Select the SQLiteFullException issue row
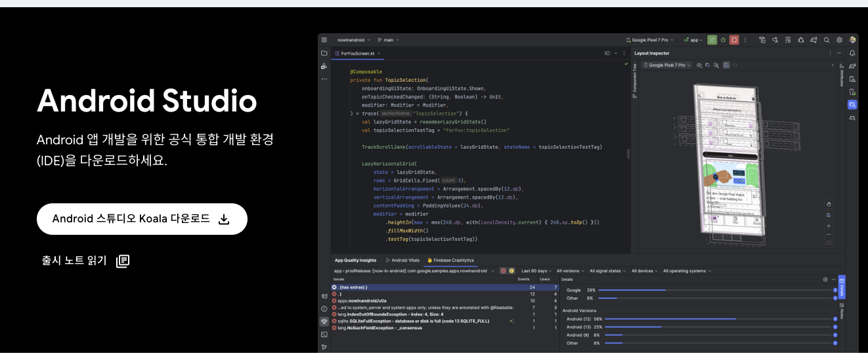 pyautogui.click(x=445, y=321)
